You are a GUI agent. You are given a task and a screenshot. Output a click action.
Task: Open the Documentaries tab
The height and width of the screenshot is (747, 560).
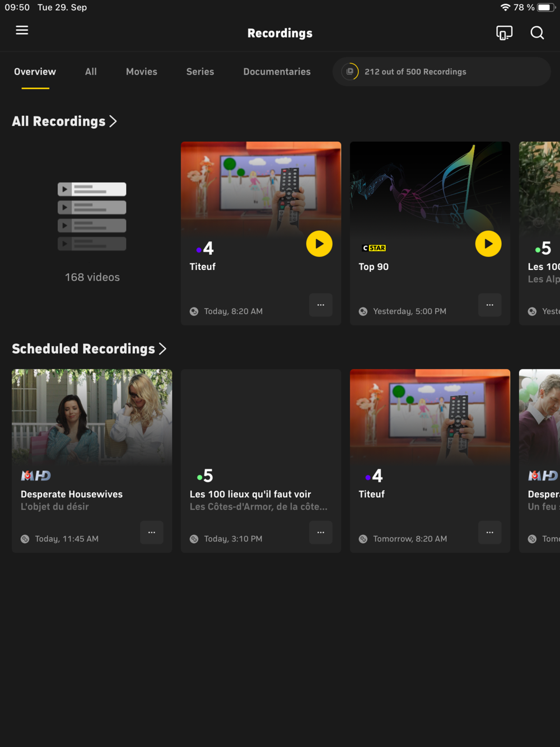pyautogui.click(x=277, y=72)
